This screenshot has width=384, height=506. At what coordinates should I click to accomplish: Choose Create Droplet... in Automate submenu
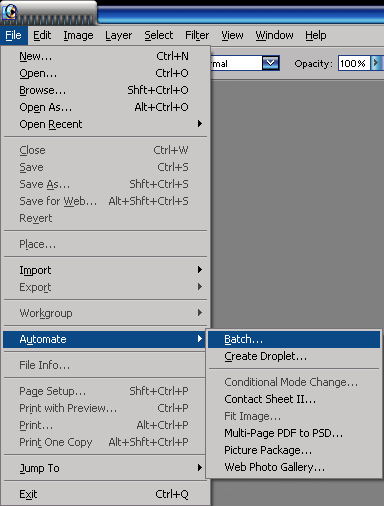(294, 356)
